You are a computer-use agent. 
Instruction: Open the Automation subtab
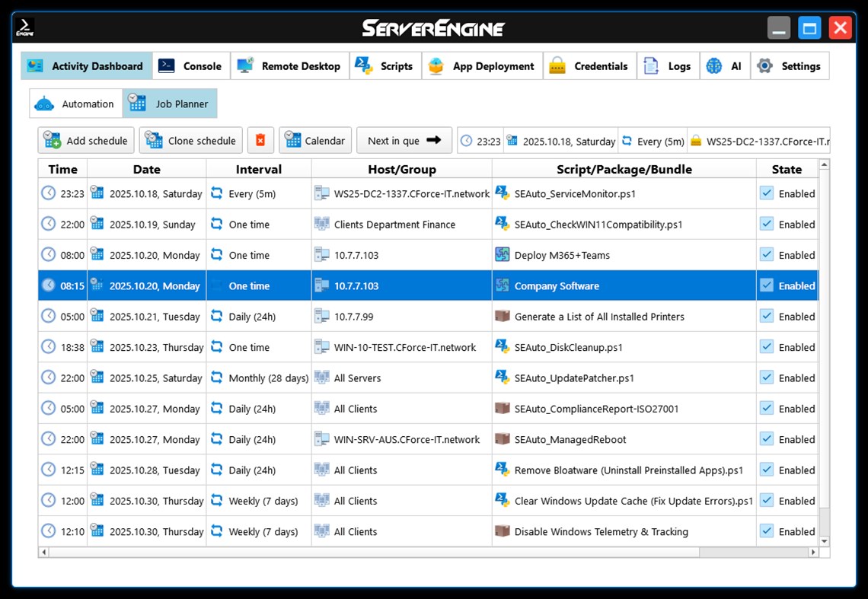pos(76,103)
